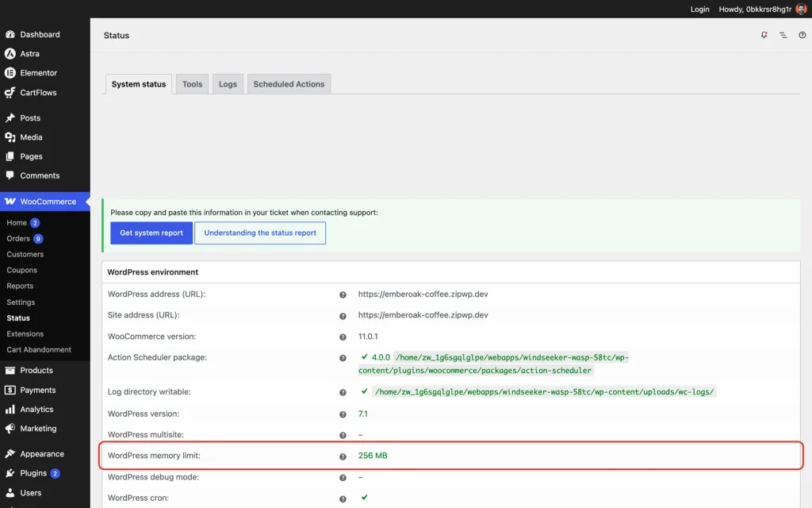Screen dimensions: 812x508
Task: Click help icon for WordPress address row
Action: coord(343,295)
